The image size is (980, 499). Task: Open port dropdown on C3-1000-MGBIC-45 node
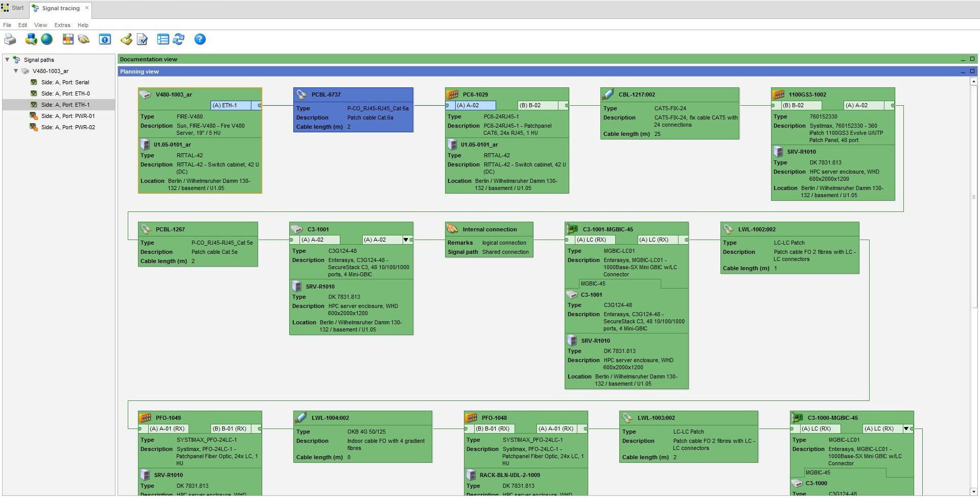click(x=906, y=429)
